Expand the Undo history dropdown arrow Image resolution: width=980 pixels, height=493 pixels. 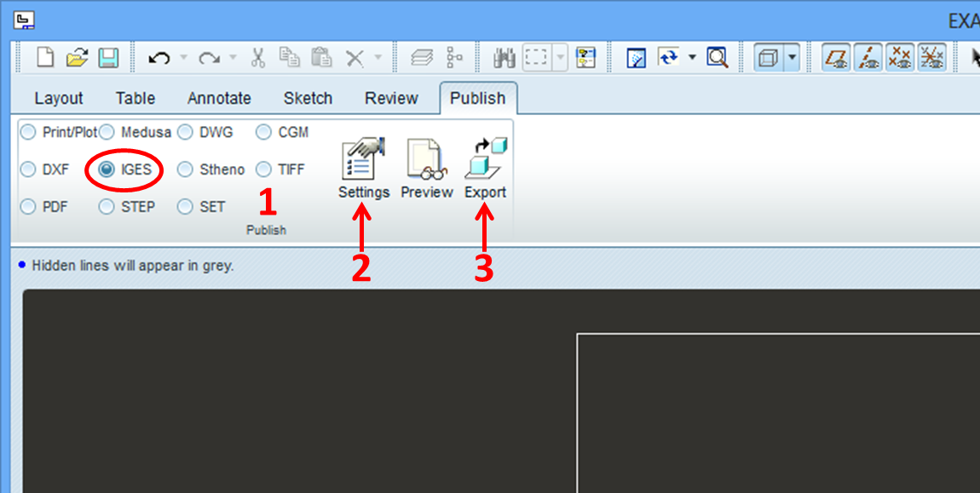point(182,58)
